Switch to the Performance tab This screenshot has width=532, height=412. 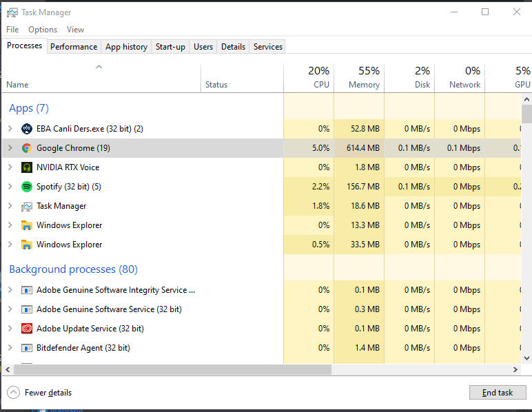[74, 47]
